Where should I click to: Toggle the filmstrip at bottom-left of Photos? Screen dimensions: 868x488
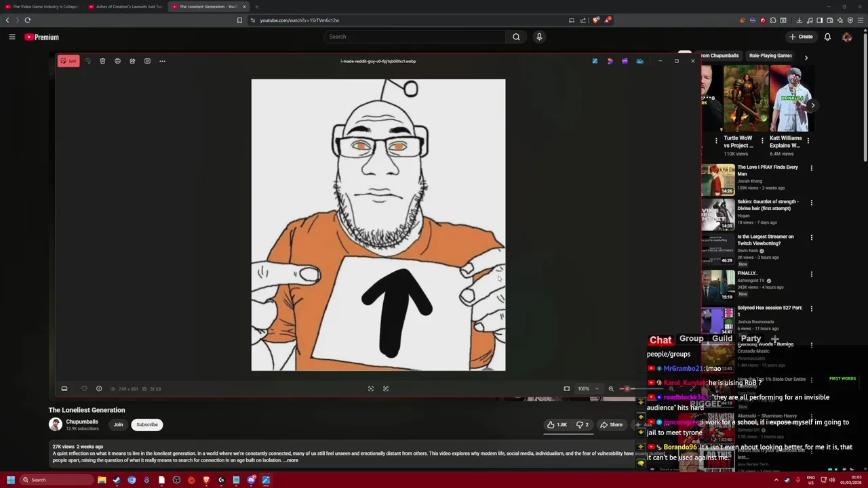pyautogui.click(x=64, y=389)
